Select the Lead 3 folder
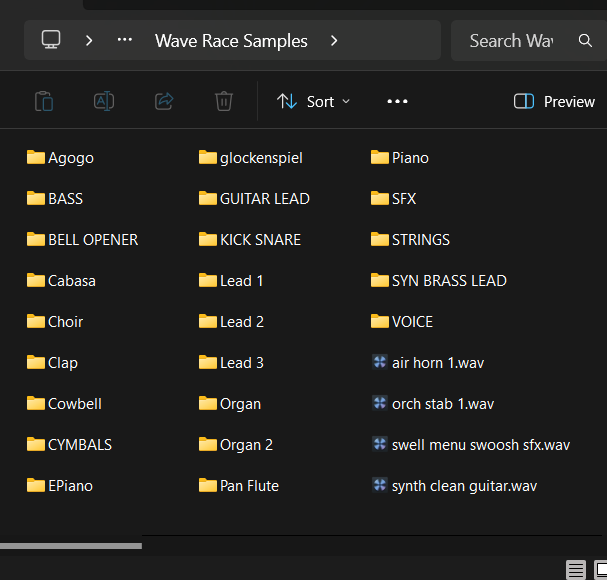 pyautogui.click(x=231, y=363)
